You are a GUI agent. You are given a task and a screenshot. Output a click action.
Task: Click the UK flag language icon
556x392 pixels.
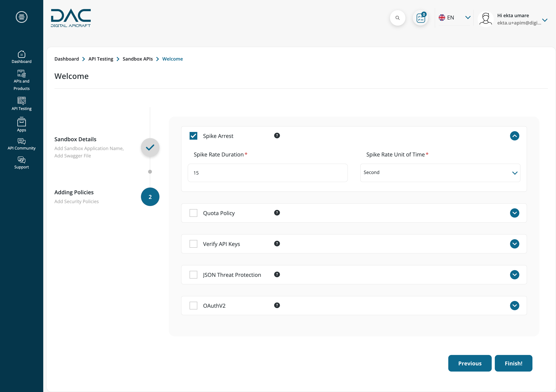pos(442,17)
